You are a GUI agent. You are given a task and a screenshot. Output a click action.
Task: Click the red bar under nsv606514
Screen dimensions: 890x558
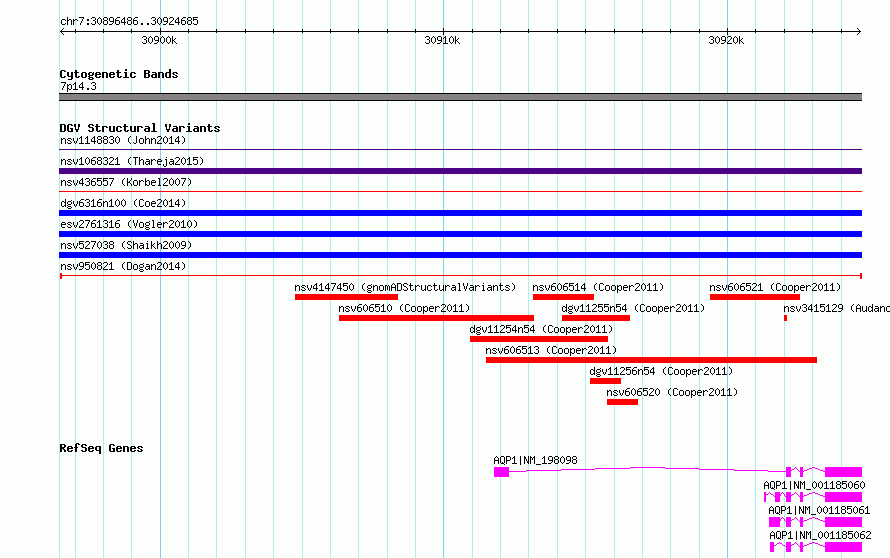click(563, 297)
